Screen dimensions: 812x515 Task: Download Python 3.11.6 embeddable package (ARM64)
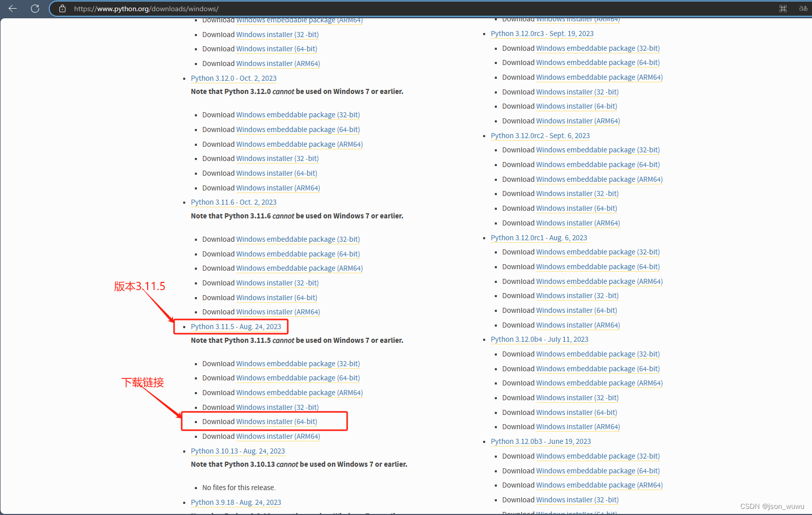(299, 268)
